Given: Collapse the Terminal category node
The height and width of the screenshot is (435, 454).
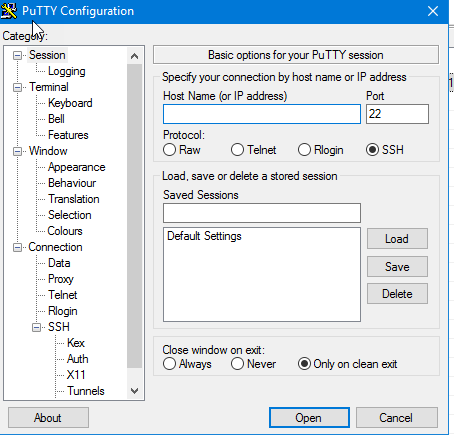Looking at the screenshot, I should [17, 87].
